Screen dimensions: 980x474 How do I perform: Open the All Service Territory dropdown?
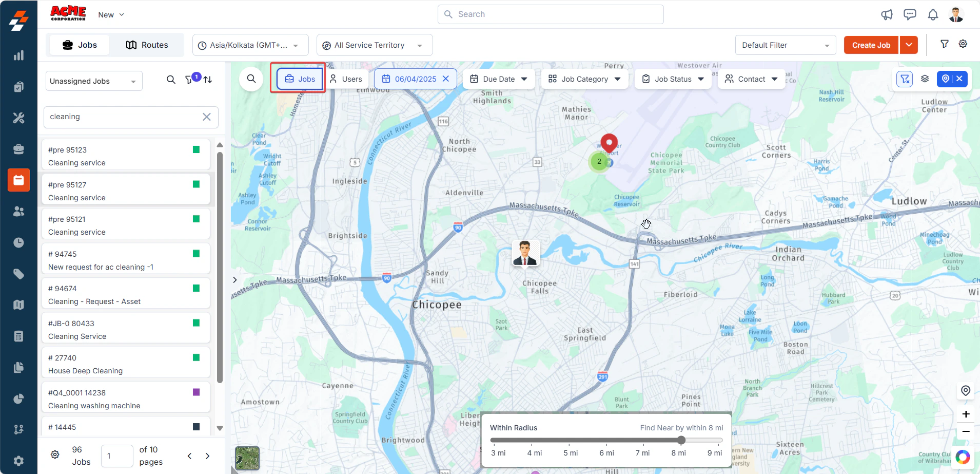tap(375, 45)
